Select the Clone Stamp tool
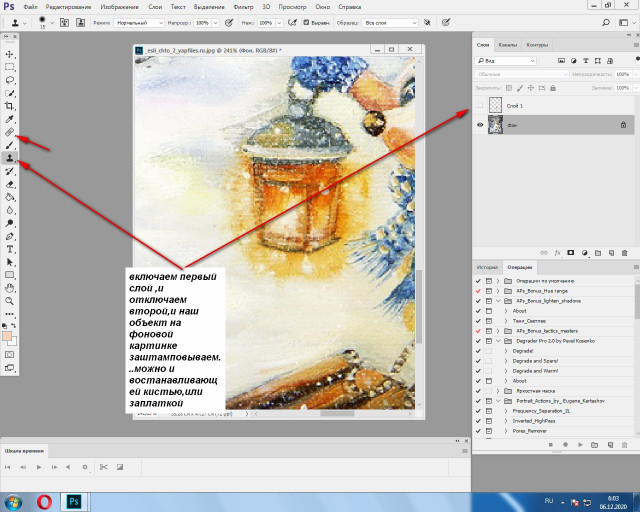Viewport: 640px width, 512px height. [10, 158]
